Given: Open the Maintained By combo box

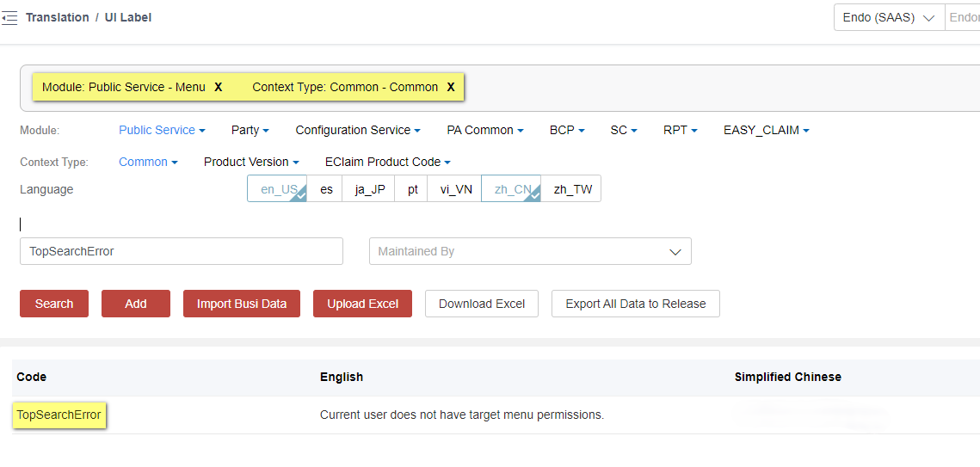Looking at the screenshot, I should pos(529,251).
